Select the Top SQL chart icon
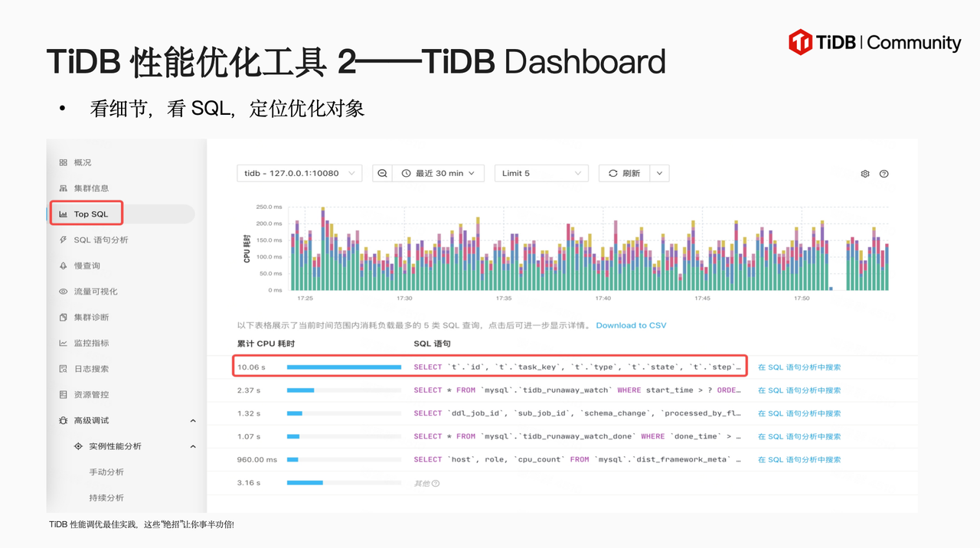 coord(64,214)
